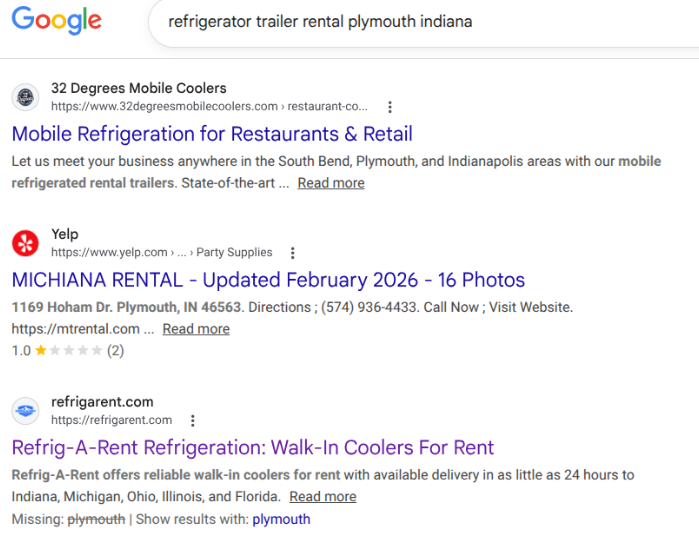Click the yelp.com Party Supplies breadcrumb

pyautogui.click(x=161, y=253)
